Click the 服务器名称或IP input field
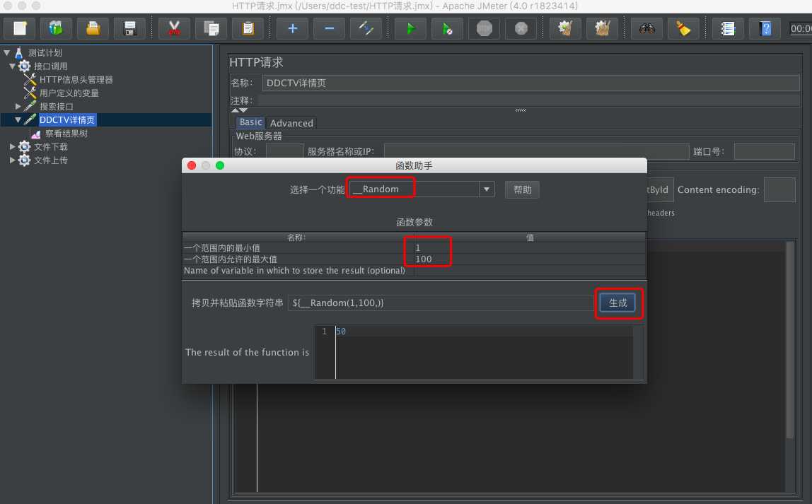Screen dimensions: 812x504 click(536, 151)
